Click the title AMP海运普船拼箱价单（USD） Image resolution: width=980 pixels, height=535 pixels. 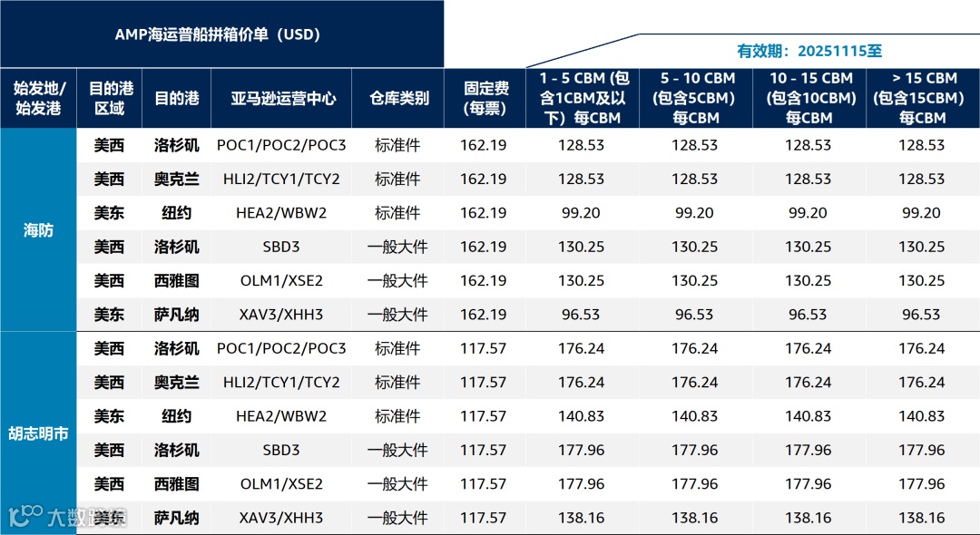[218, 34]
